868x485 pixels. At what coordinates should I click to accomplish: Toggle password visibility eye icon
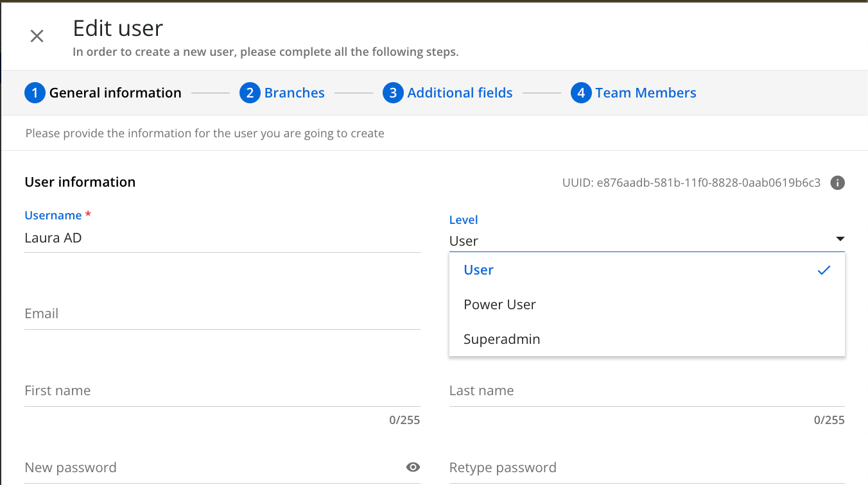pos(413,467)
